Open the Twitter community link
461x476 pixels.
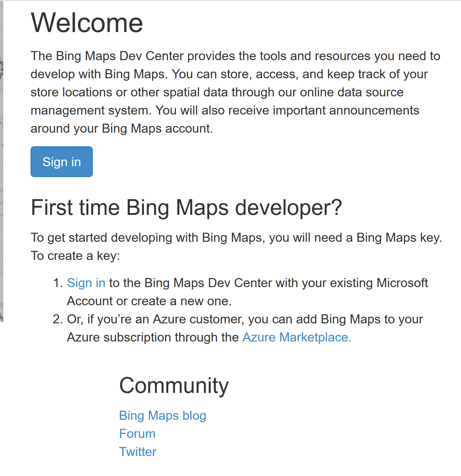point(138,452)
